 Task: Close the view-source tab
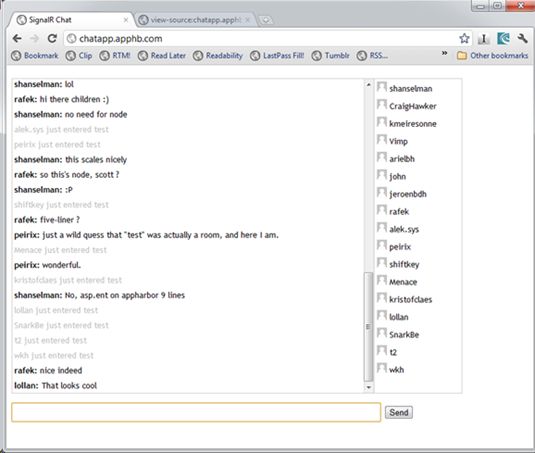pyautogui.click(x=247, y=20)
